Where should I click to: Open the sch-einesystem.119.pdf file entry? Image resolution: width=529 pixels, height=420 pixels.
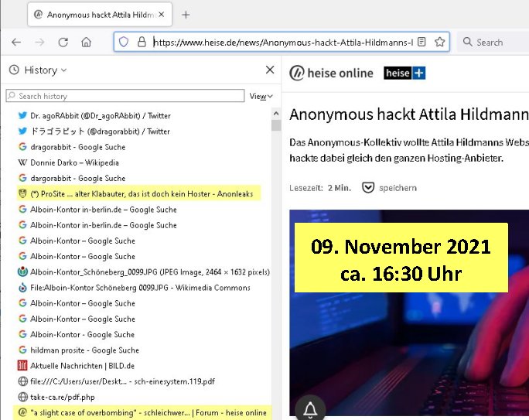[116, 381]
